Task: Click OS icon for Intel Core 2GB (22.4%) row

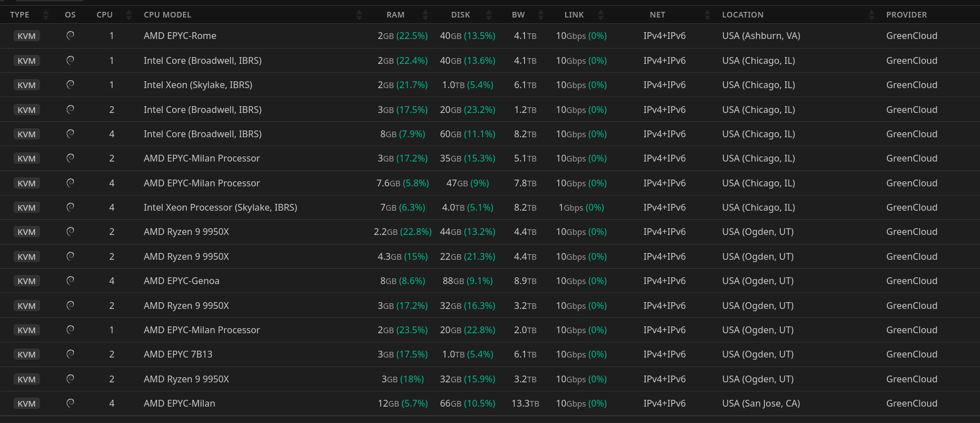Action: [x=71, y=60]
